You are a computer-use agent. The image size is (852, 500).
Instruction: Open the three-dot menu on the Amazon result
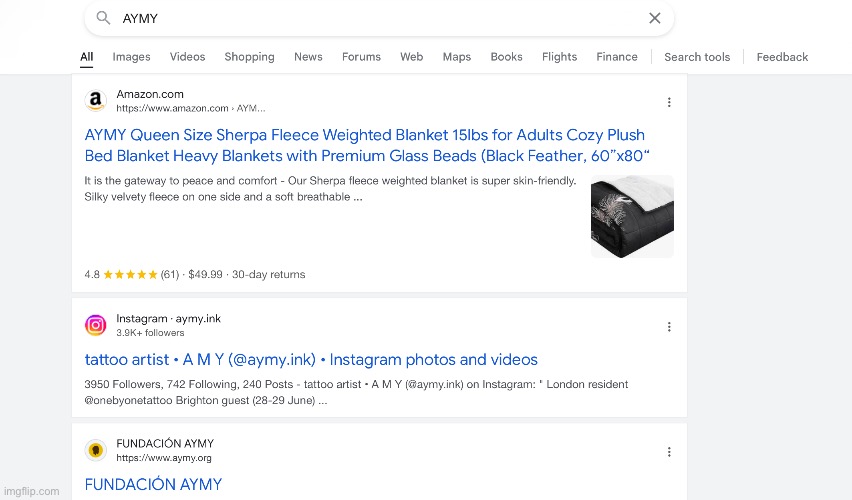[669, 102]
